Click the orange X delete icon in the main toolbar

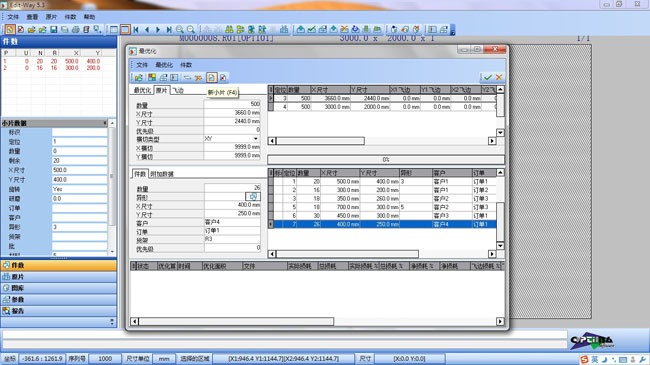click(x=344, y=29)
